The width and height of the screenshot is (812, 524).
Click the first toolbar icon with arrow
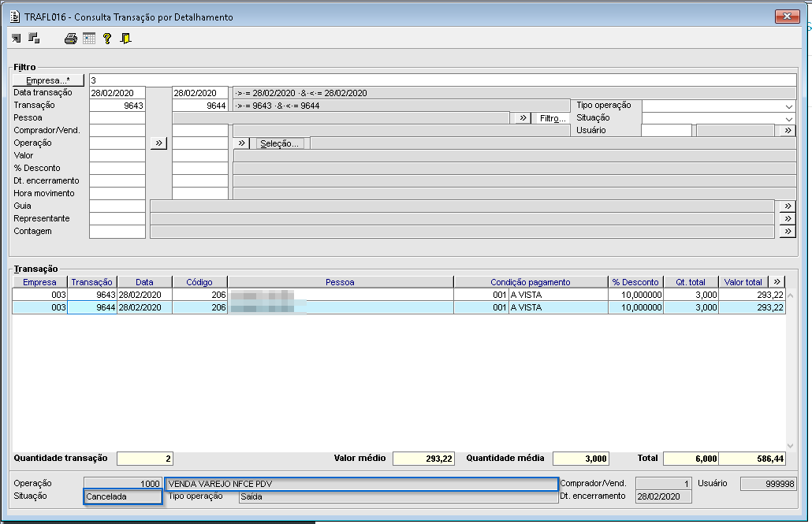click(17, 39)
